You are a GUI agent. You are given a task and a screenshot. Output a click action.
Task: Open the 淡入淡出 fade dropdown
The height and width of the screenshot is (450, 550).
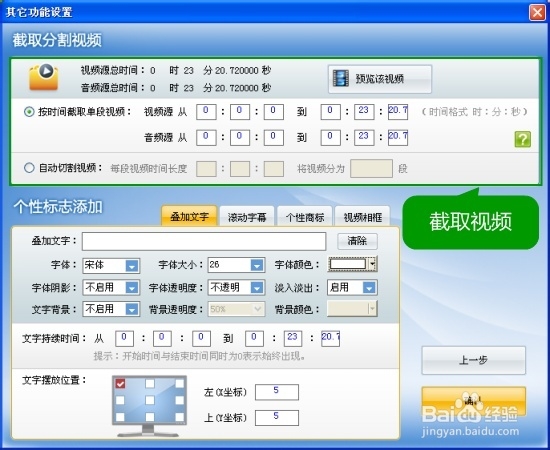369,288
